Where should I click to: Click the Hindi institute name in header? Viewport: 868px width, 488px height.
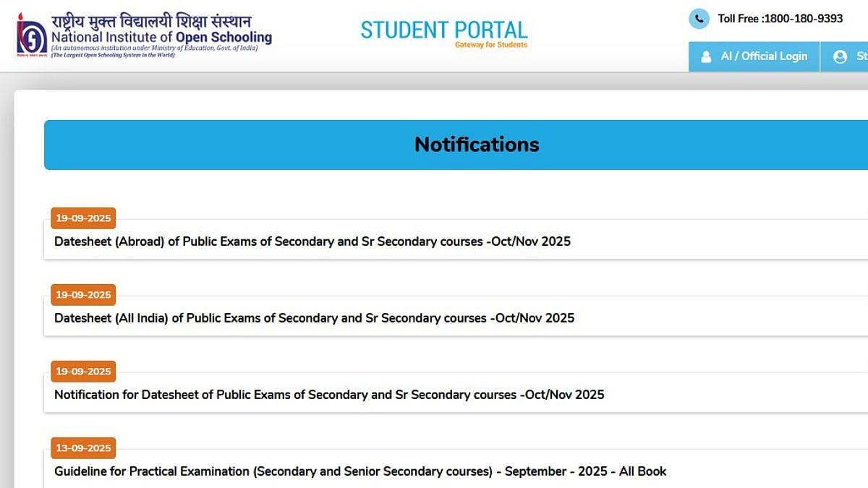click(150, 21)
